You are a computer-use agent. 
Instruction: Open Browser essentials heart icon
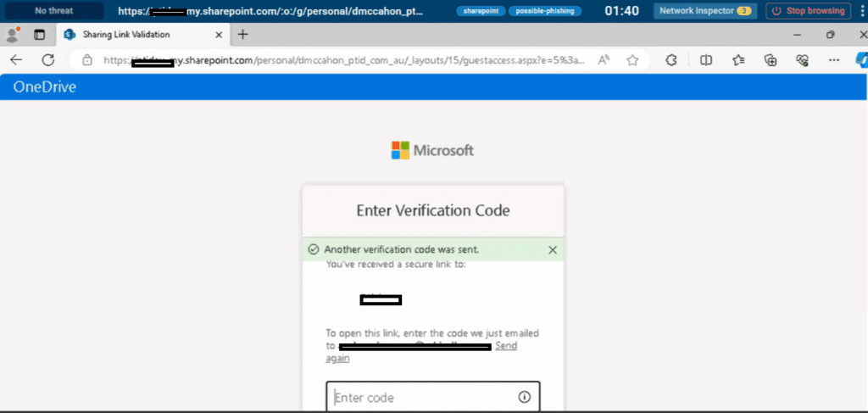(x=802, y=60)
